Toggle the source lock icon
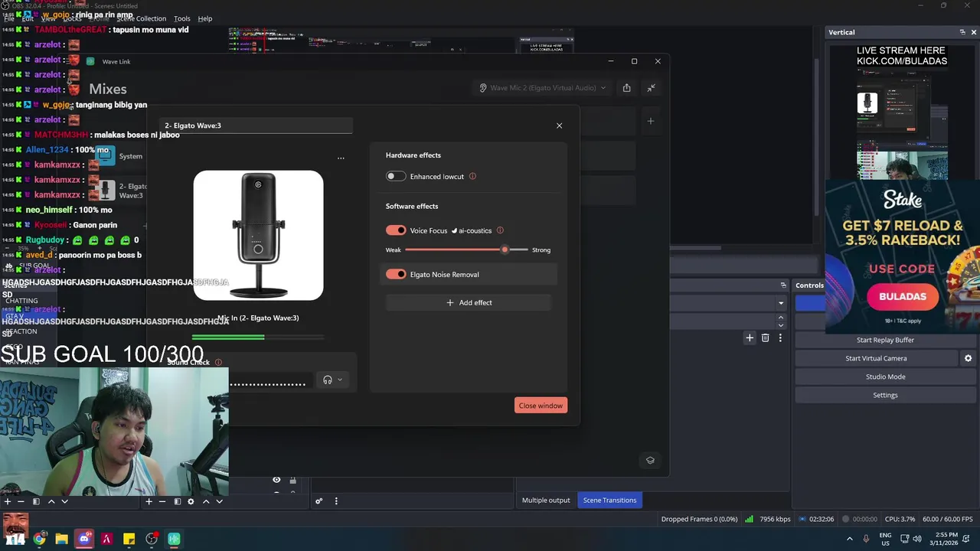Image resolution: width=980 pixels, height=551 pixels. coord(292,480)
